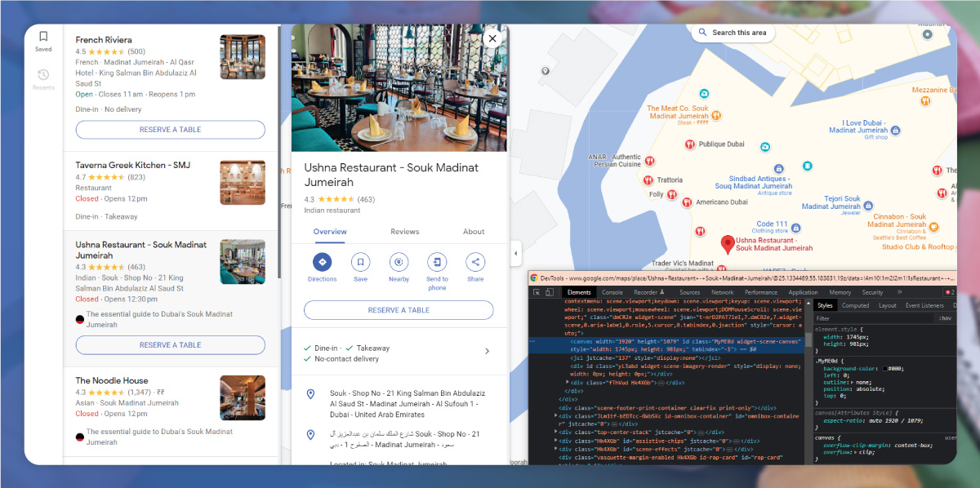Click the DevTools red error count badge

point(950,292)
